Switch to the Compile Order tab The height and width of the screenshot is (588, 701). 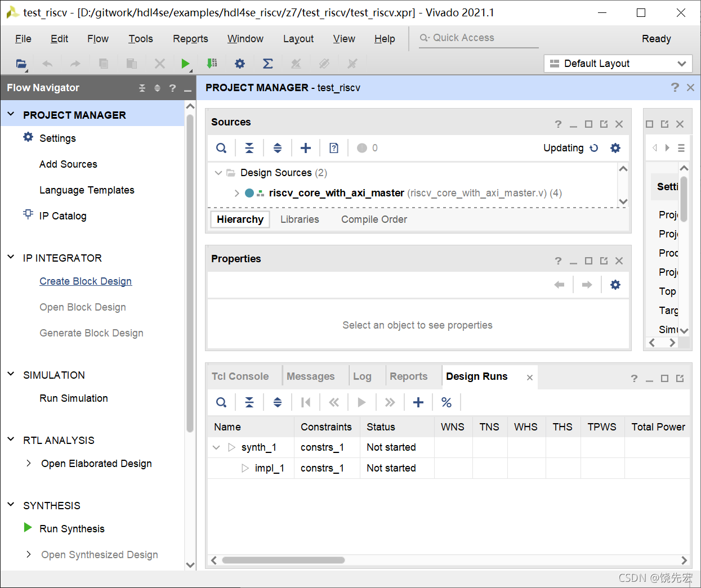coord(374,219)
